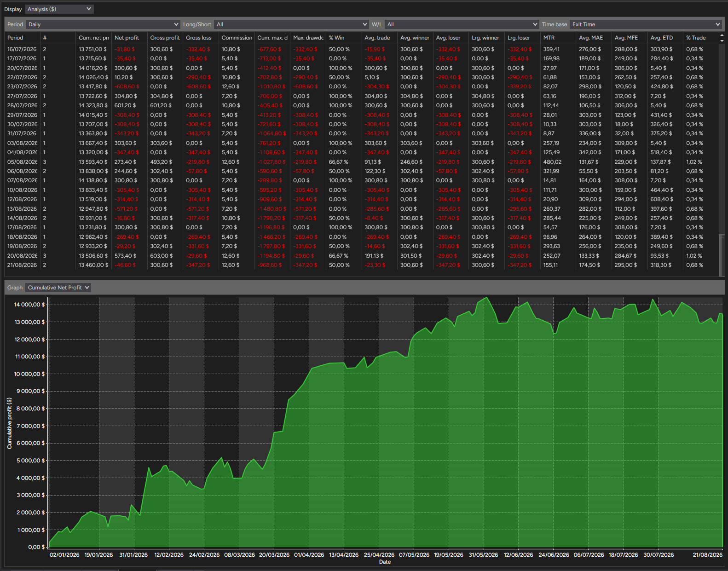
Task: Click the 20/03/2026 x-axis date label
Action: (274, 555)
